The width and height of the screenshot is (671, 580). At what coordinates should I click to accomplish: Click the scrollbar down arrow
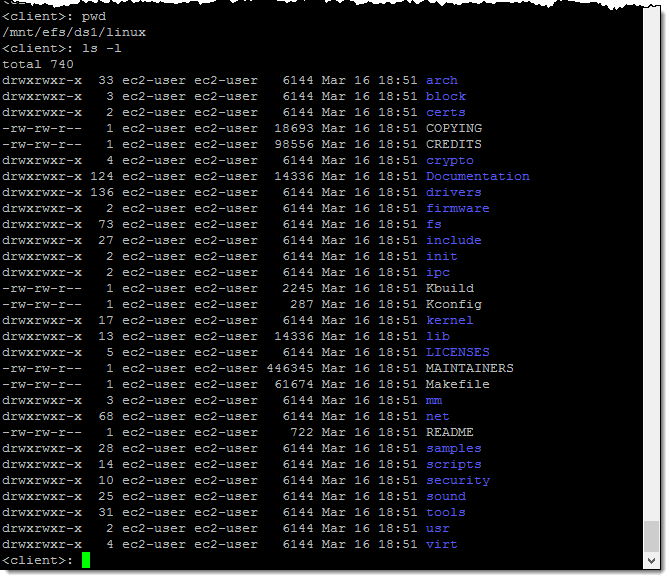pyautogui.click(x=652, y=561)
